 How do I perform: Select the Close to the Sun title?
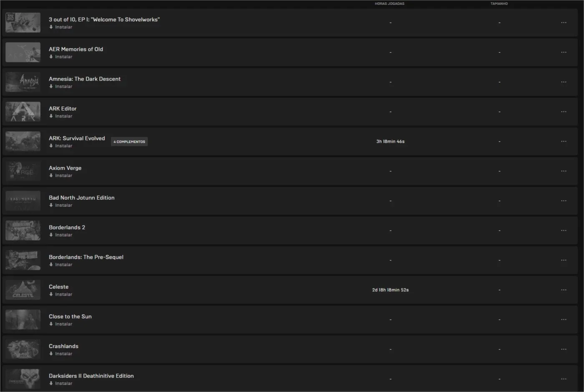(70, 317)
